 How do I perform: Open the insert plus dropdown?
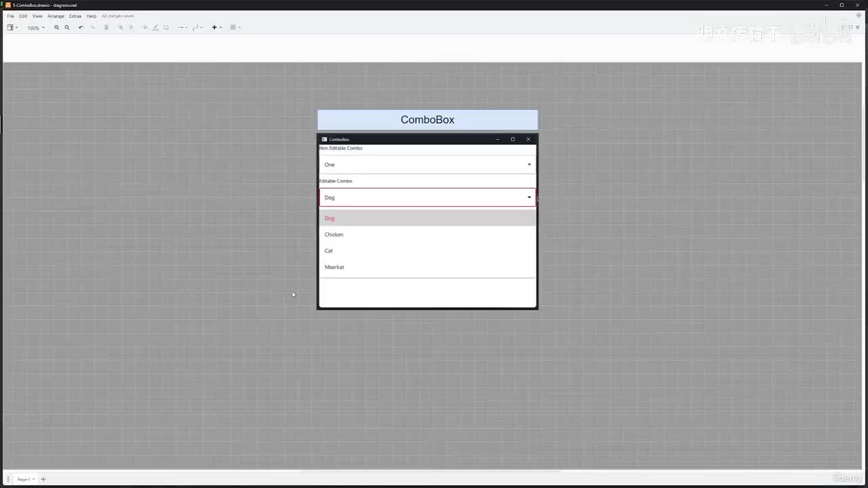[217, 28]
